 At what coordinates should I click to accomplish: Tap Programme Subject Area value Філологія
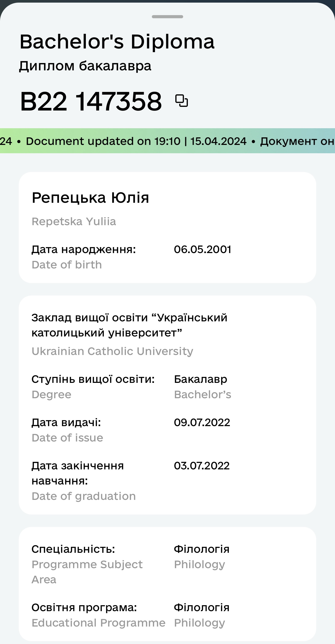[x=201, y=549]
